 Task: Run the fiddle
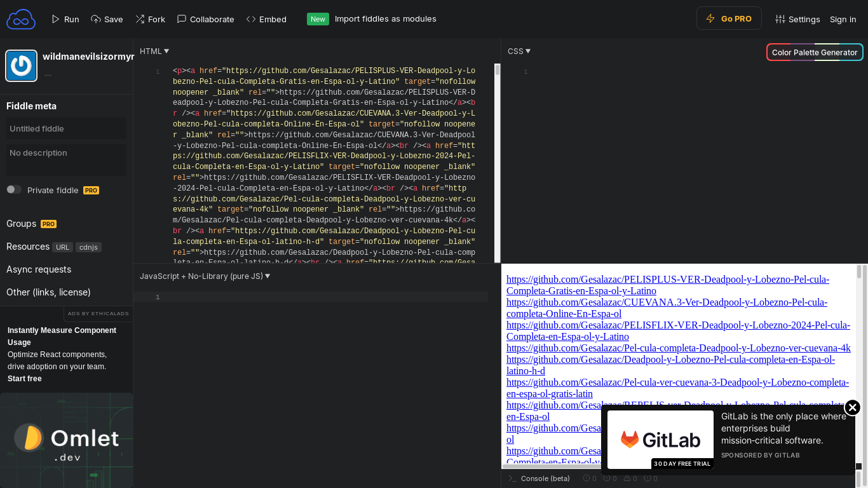tap(65, 19)
